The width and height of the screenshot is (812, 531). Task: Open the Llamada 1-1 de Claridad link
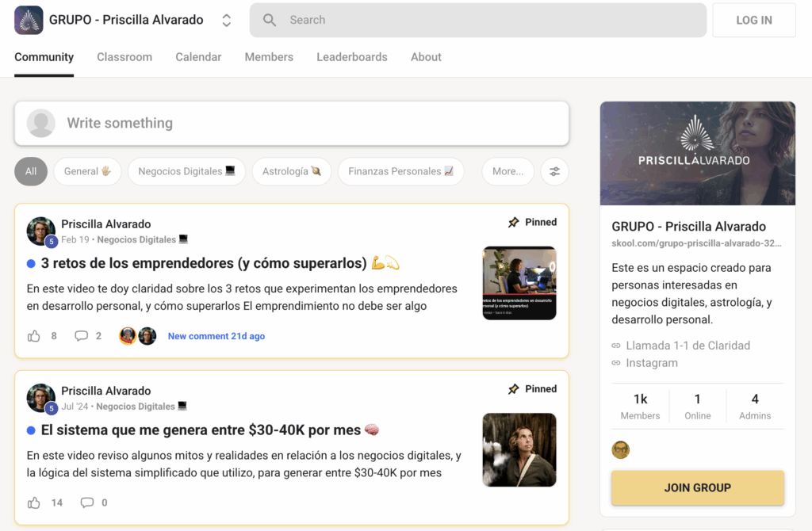tap(688, 346)
